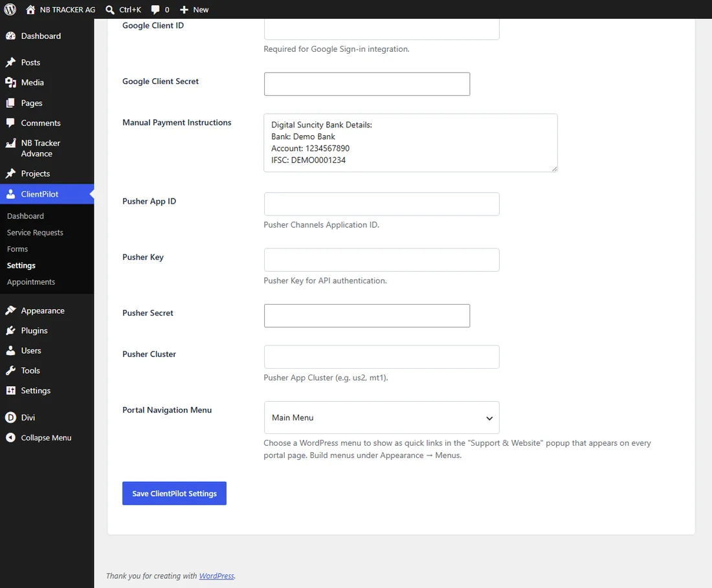Click the plus icon next to New
The width and height of the screenshot is (712, 588).
point(184,10)
